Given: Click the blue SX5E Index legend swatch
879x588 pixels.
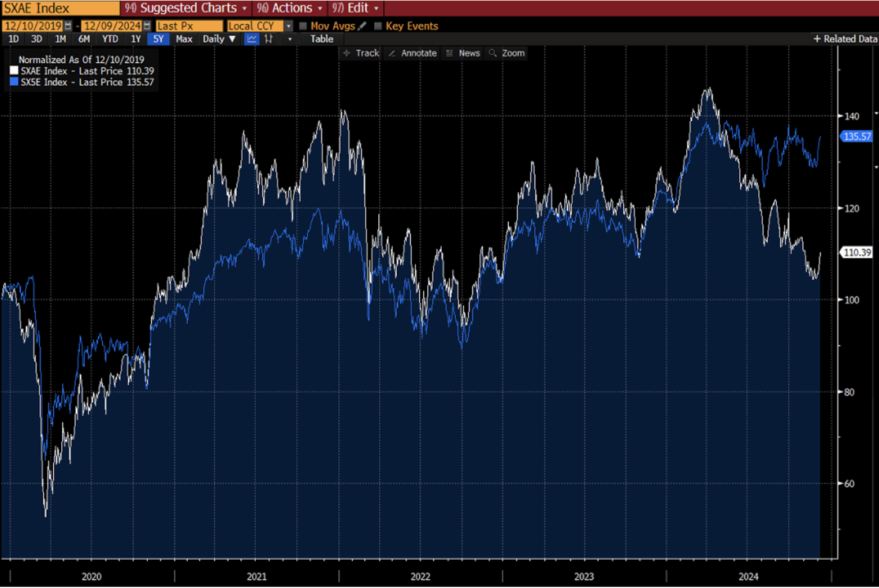Looking at the screenshot, I should point(14,82).
